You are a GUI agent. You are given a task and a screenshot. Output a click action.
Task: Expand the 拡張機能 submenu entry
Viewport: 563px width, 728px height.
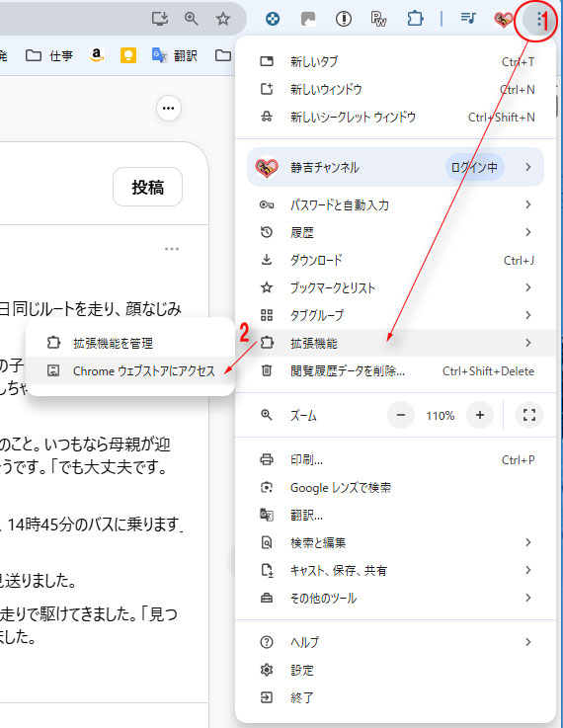click(x=395, y=343)
